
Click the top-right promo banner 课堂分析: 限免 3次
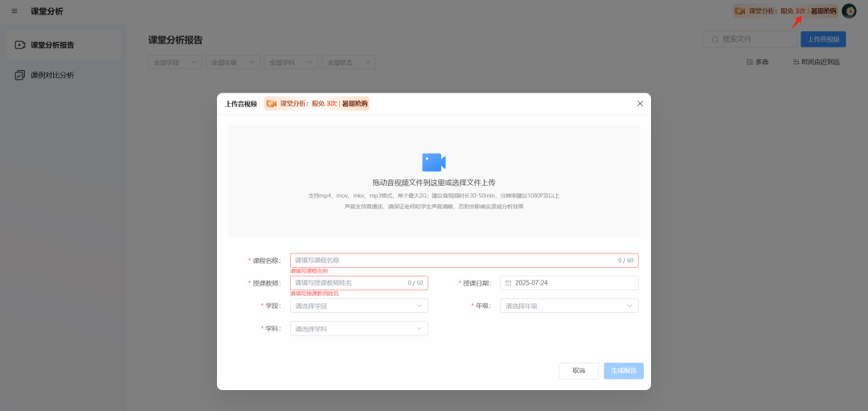(x=785, y=10)
